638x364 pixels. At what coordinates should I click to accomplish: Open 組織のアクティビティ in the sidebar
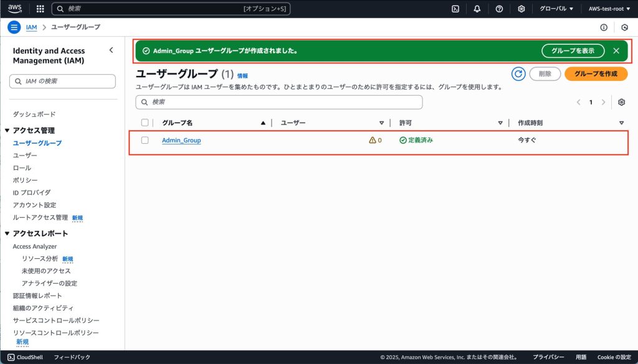(43, 309)
